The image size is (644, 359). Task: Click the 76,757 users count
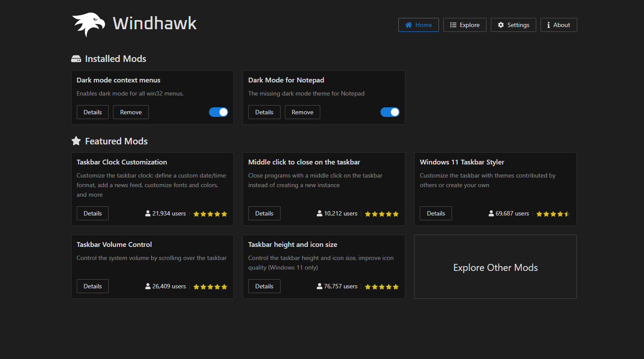[x=341, y=286]
